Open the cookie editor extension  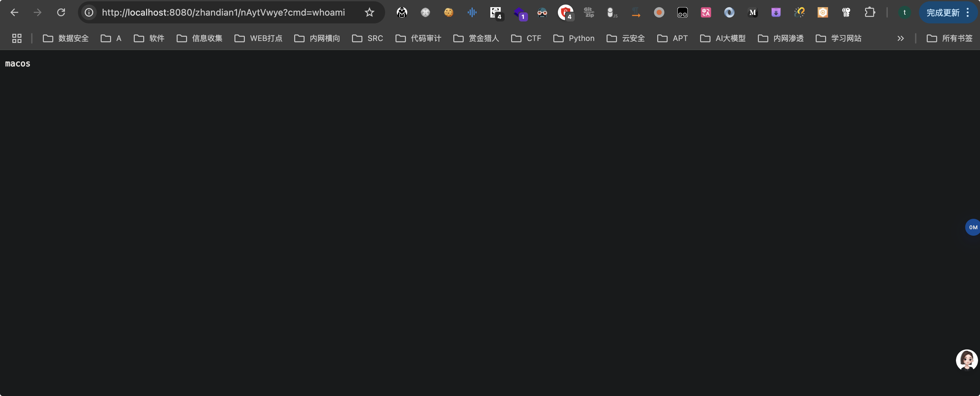tap(448, 13)
